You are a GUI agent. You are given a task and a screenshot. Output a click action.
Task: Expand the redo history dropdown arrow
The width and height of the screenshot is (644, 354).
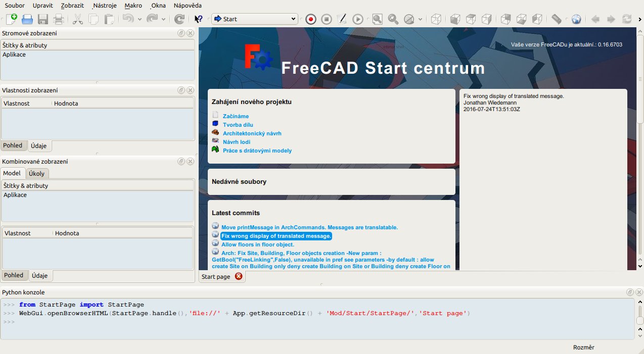[x=163, y=19]
